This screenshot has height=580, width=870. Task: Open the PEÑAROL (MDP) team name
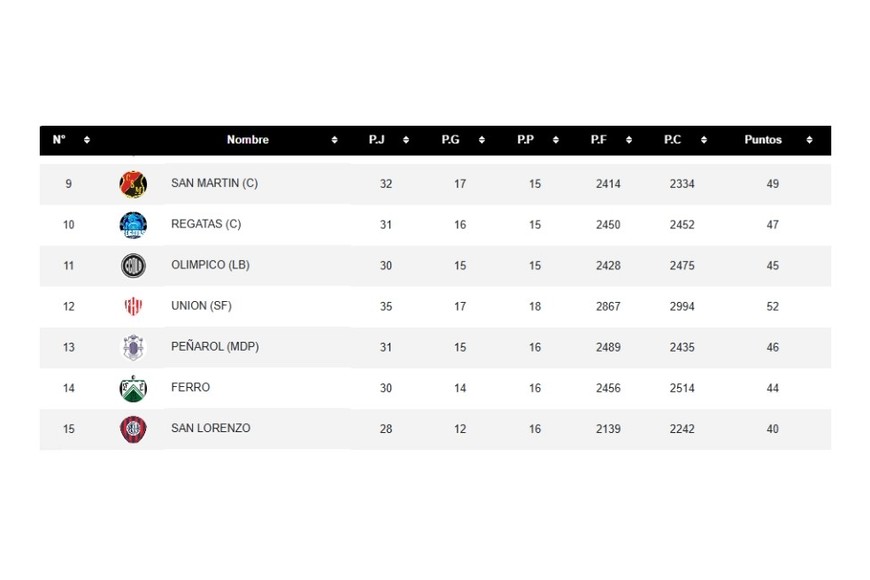[x=215, y=347]
